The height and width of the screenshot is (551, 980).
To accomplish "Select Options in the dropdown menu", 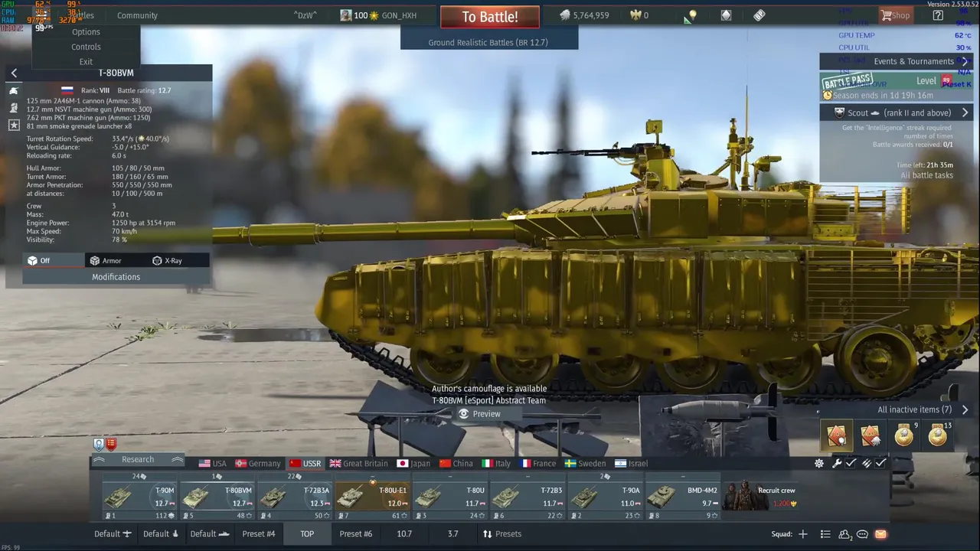I will [x=86, y=32].
